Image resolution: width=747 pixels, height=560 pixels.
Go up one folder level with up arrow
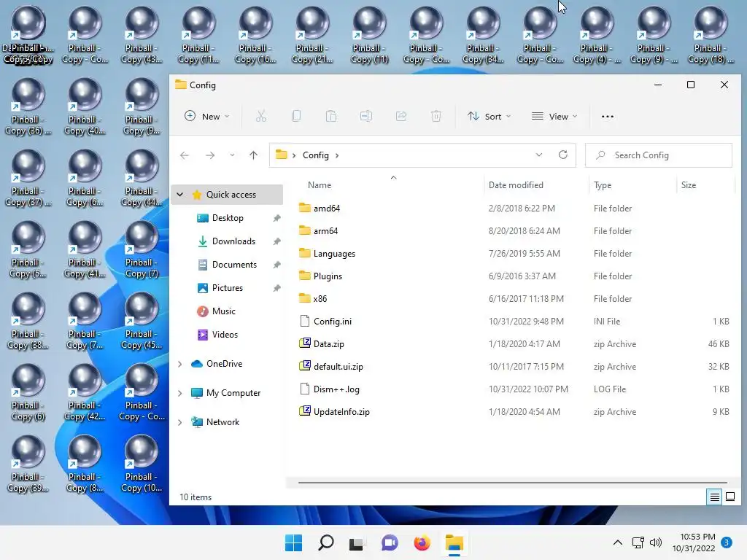[253, 155]
